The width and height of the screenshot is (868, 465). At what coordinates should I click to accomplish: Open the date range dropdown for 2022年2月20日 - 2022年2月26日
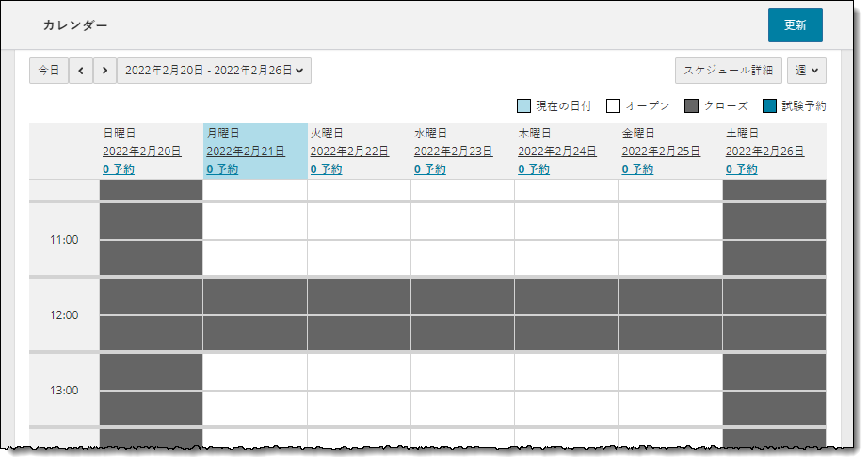click(214, 71)
